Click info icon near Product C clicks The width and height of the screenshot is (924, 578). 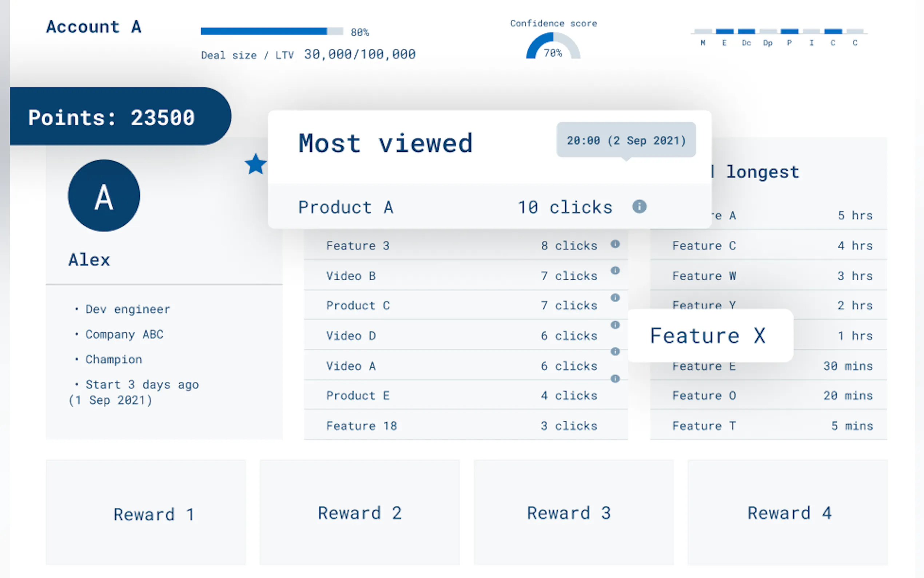tap(615, 298)
